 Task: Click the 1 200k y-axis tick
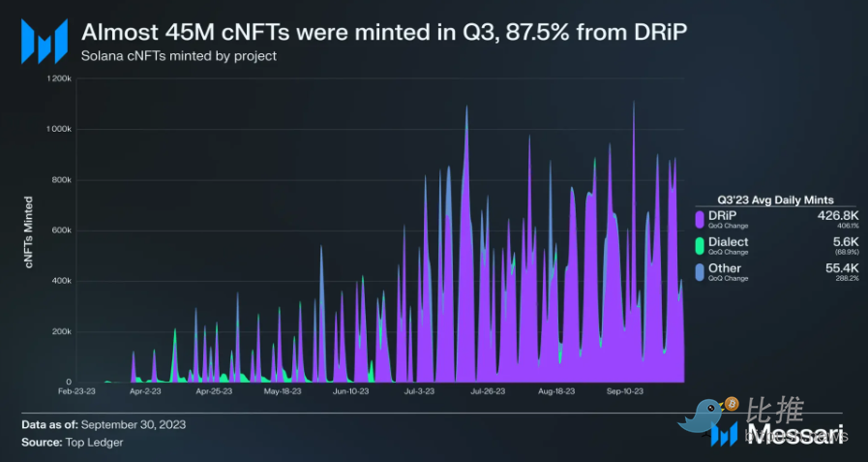[x=59, y=78]
